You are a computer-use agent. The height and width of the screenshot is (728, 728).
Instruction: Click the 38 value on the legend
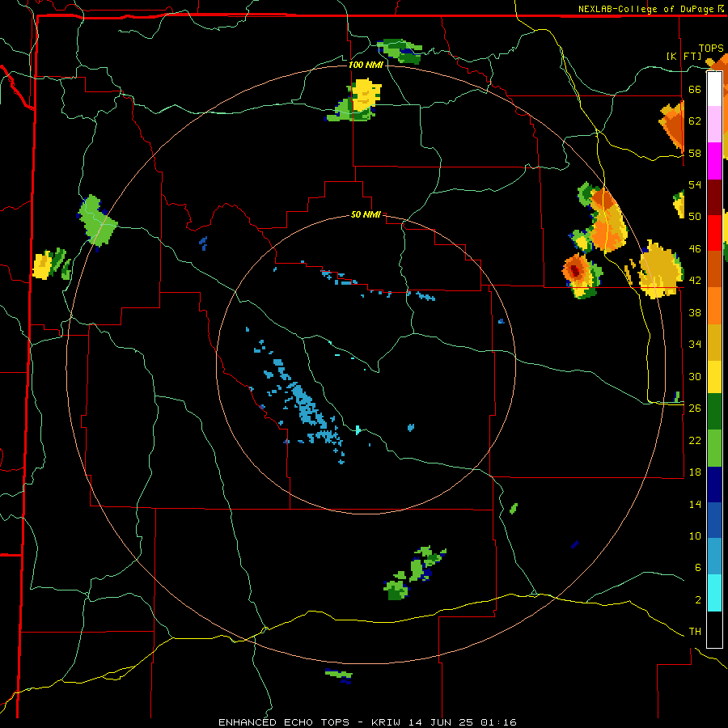(695, 312)
